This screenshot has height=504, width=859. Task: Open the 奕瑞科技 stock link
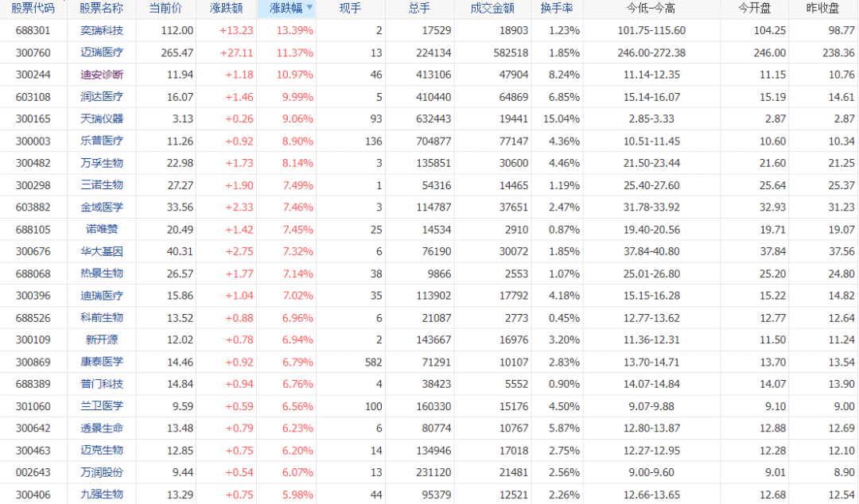pos(101,30)
